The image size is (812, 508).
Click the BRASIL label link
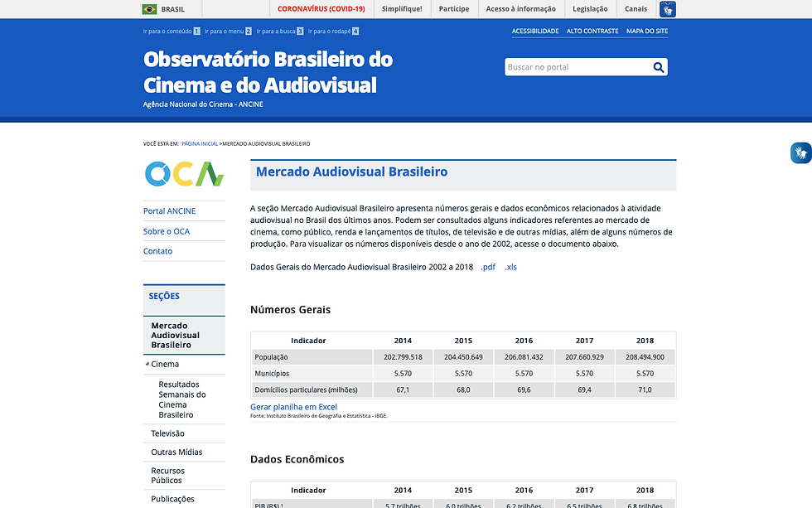click(x=173, y=9)
